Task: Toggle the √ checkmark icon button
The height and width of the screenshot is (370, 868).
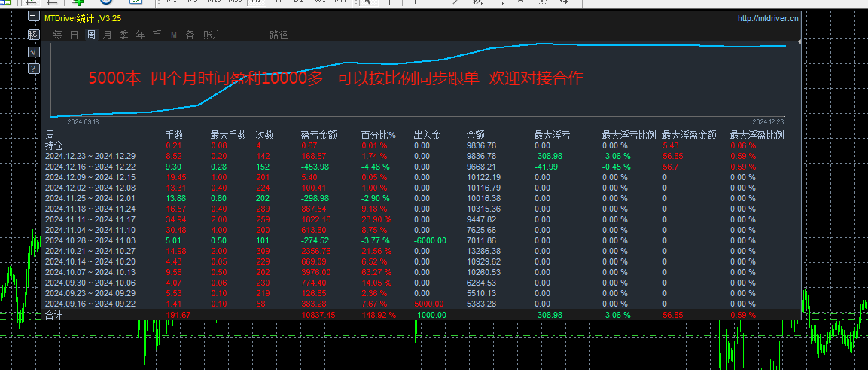Action: pos(34,51)
